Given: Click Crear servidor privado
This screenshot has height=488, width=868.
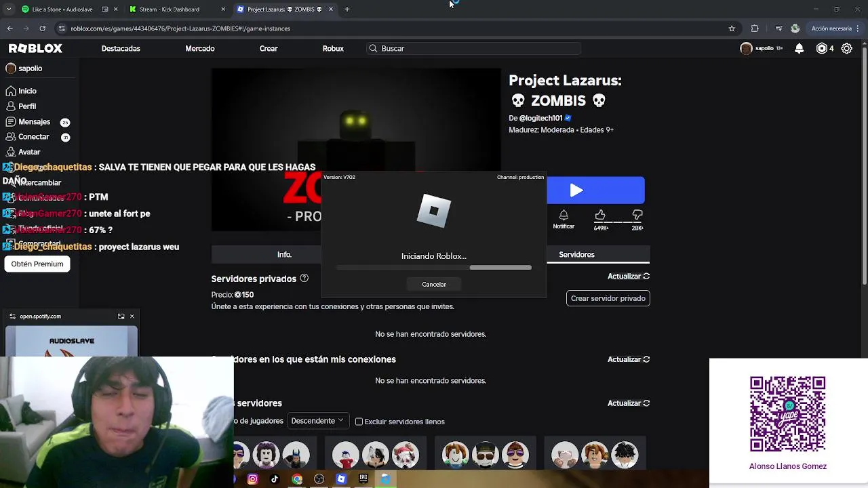Looking at the screenshot, I should [x=608, y=298].
